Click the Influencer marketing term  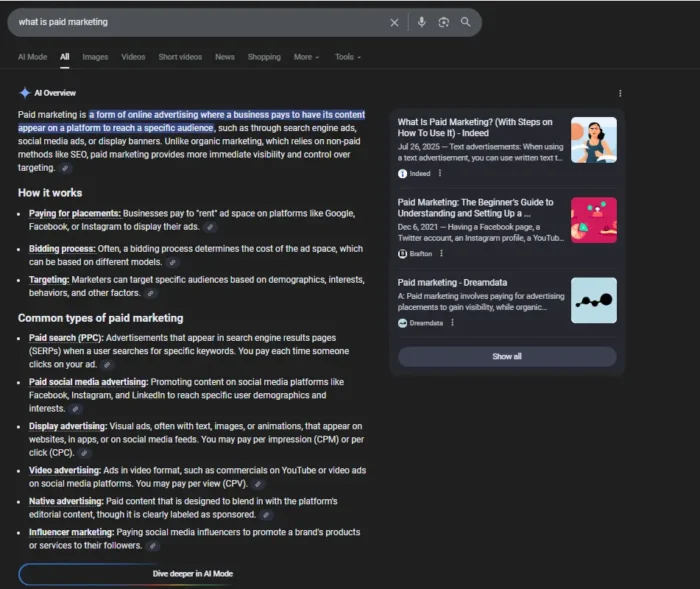point(71,532)
